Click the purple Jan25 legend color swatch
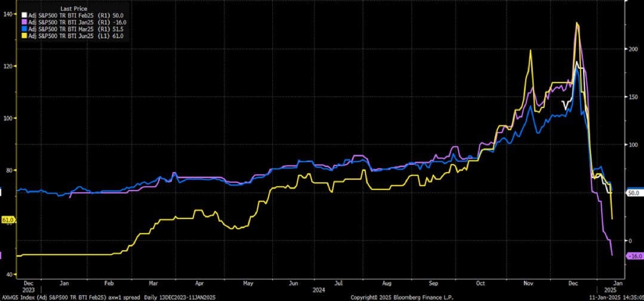The height and width of the screenshot is (301, 644). click(23, 21)
